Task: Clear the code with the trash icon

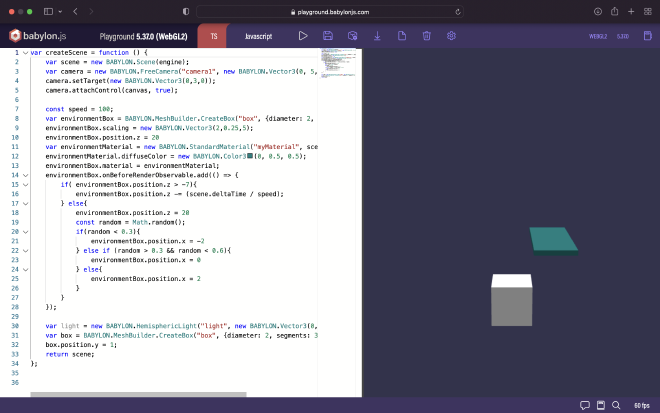Action: coord(426,35)
